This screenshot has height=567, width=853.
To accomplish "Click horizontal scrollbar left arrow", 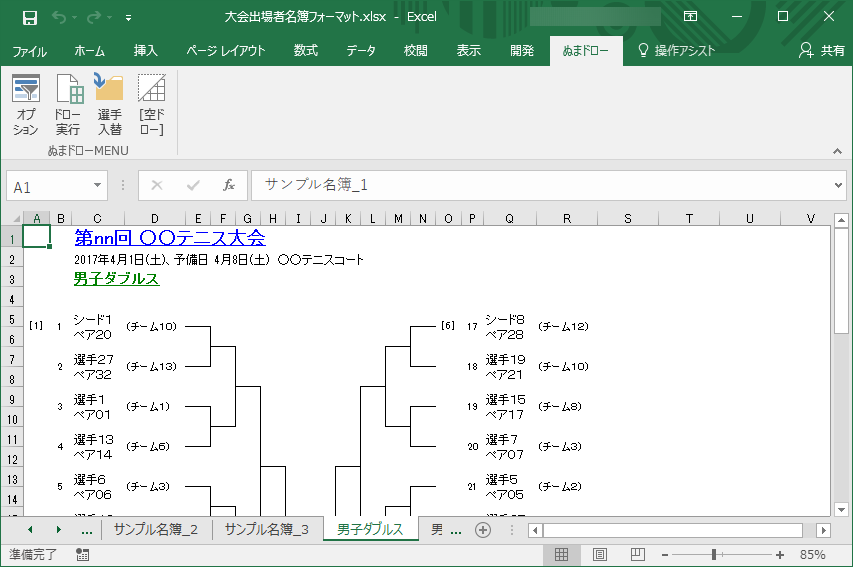I will click(x=535, y=530).
